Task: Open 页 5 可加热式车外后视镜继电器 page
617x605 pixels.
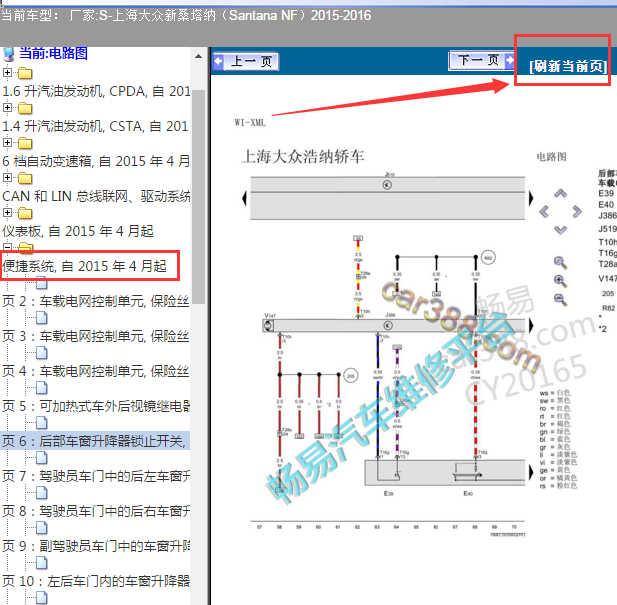Action: [96, 406]
